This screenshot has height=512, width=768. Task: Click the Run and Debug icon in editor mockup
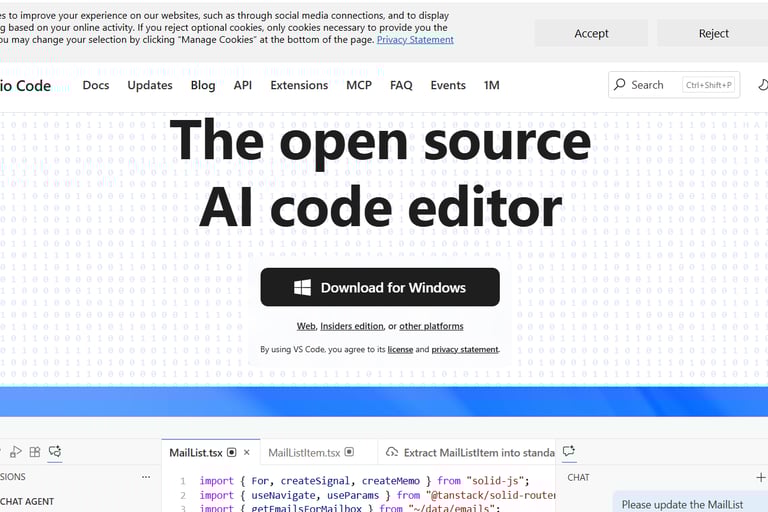(16, 452)
